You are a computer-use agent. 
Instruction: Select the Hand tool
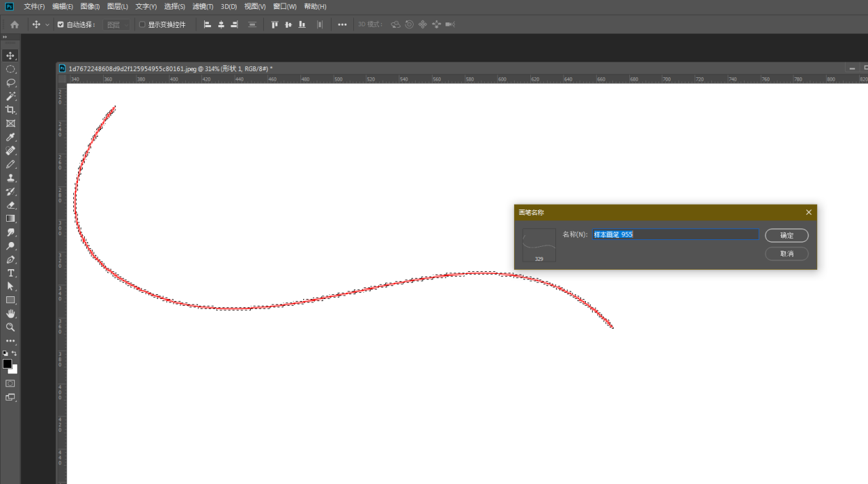pyautogui.click(x=10, y=313)
